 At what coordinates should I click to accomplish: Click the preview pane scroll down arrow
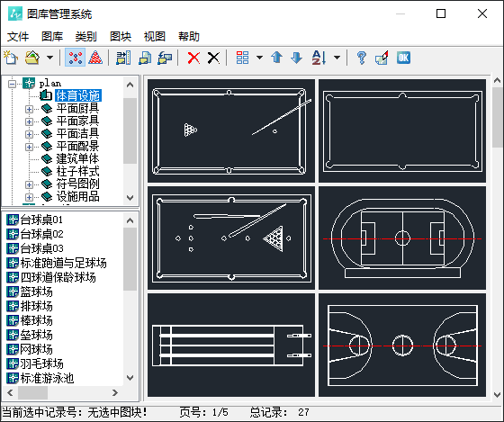tap(497, 394)
